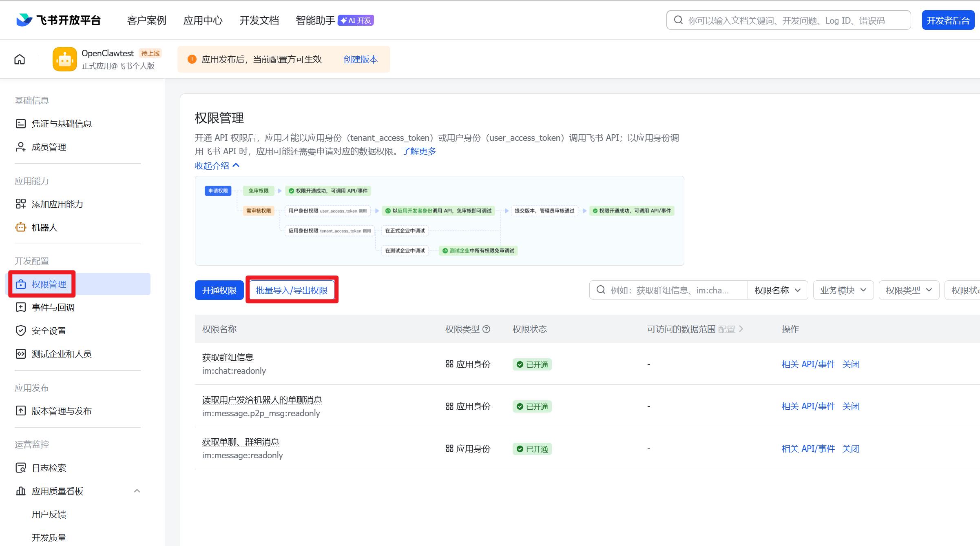Open 机器人 robot settings in sidebar
Image resolution: width=980 pixels, height=546 pixels.
coord(44,228)
